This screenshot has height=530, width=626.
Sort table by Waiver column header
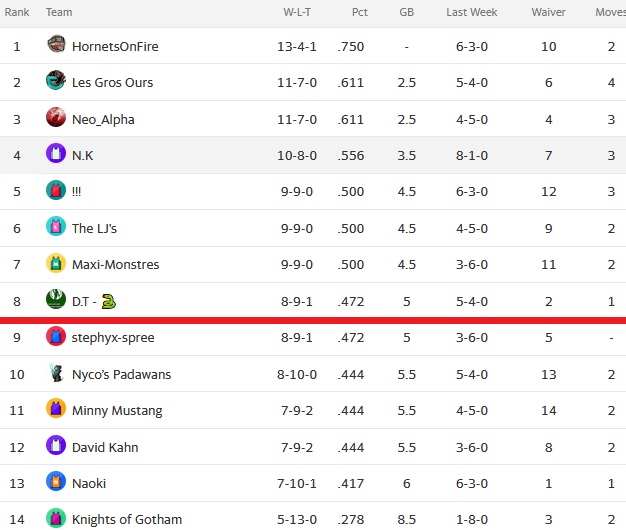548,12
